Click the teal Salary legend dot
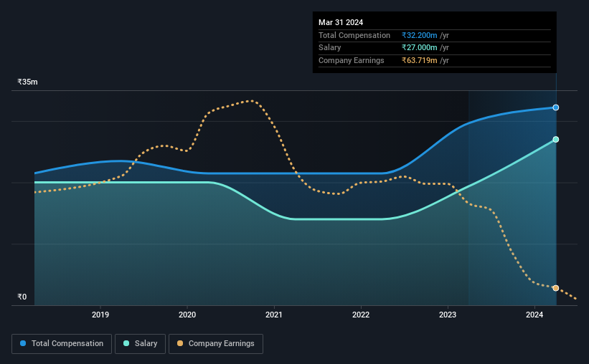The image size is (589, 364). pos(126,343)
